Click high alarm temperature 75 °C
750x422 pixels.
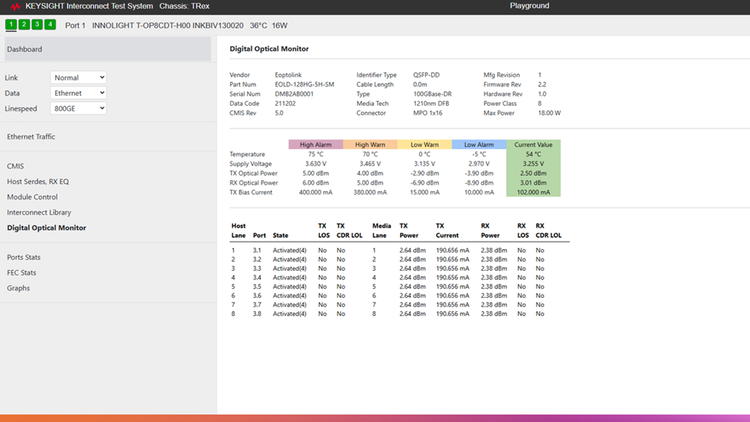(x=316, y=154)
